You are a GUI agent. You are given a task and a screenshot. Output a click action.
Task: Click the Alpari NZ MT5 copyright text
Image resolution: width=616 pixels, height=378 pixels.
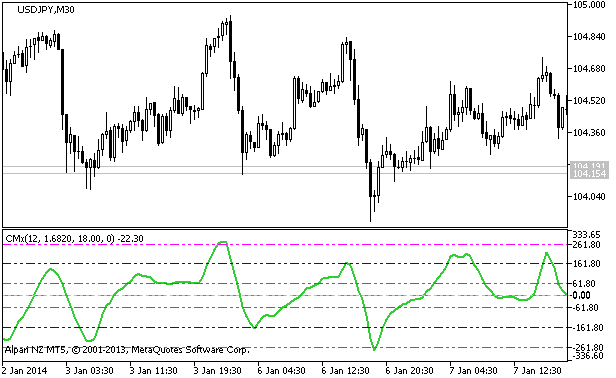(x=127, y=350)
